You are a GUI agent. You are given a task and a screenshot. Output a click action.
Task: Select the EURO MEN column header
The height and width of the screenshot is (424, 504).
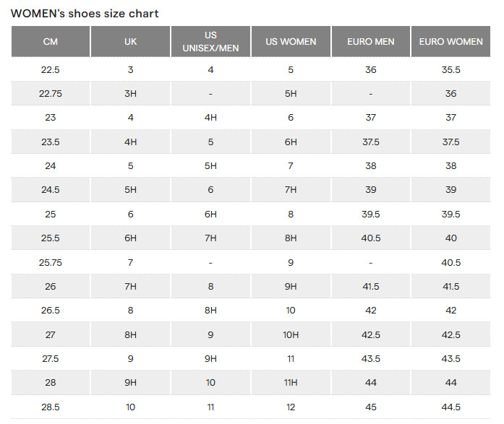point(371,41)
